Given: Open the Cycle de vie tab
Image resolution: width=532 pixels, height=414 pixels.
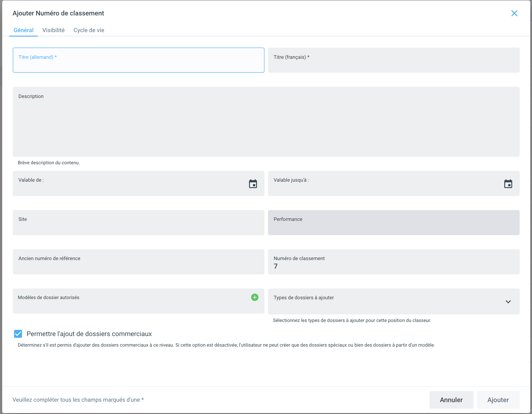Looking at the screenshot, I should 89,30.
